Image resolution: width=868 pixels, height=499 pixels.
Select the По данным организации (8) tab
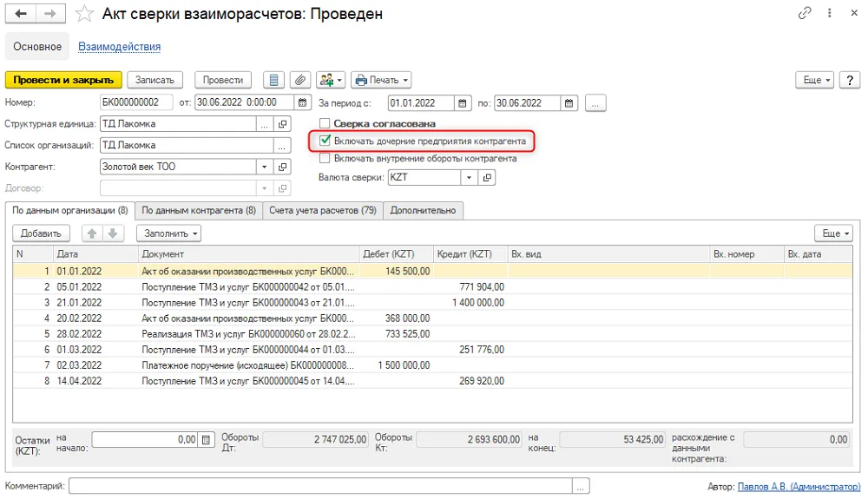click(x=69, y=210)
